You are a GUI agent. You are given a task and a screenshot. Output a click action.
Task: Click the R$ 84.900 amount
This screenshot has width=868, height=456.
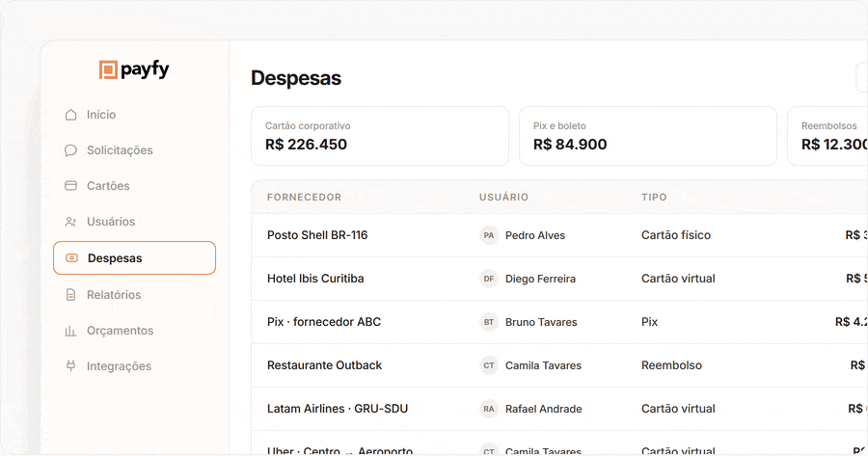pos(570,145)
